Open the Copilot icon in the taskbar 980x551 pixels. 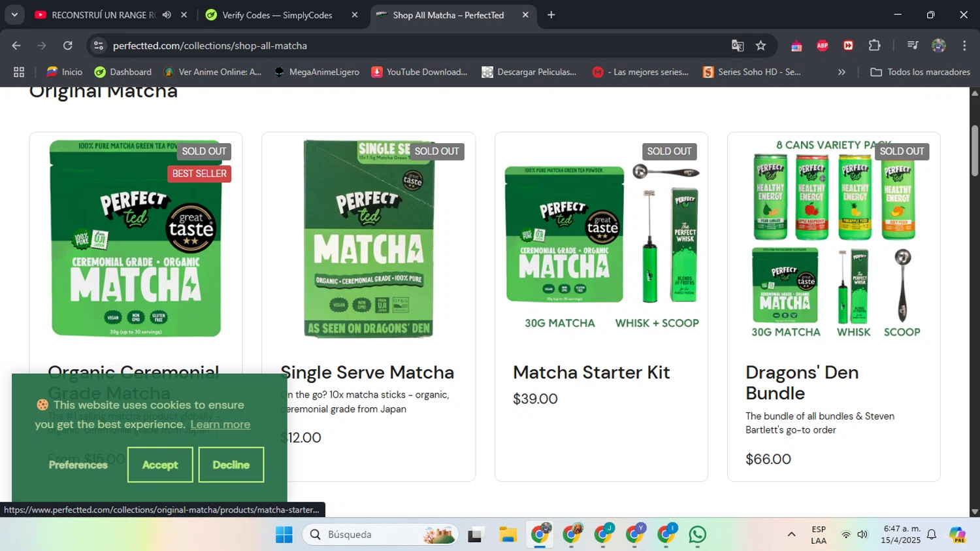point(957,535)
